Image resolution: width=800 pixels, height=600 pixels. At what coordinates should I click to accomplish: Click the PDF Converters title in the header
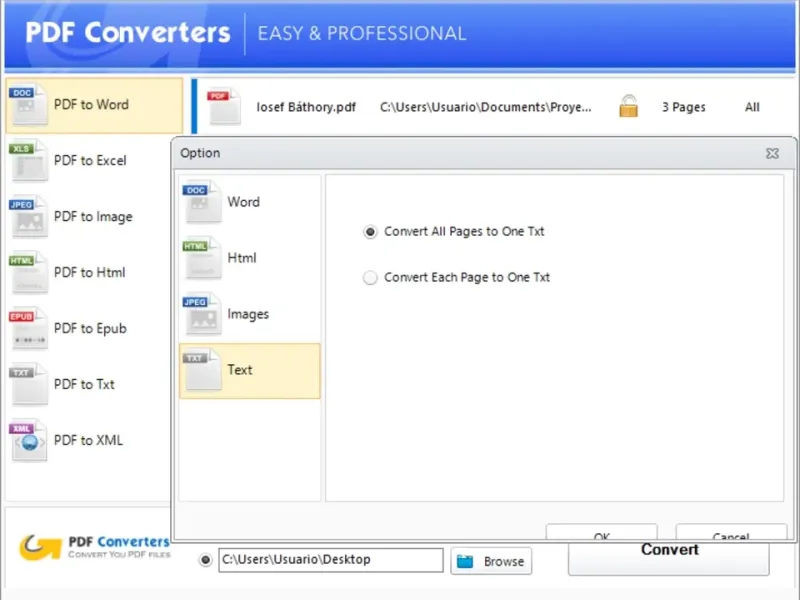(x=128, y=33)
